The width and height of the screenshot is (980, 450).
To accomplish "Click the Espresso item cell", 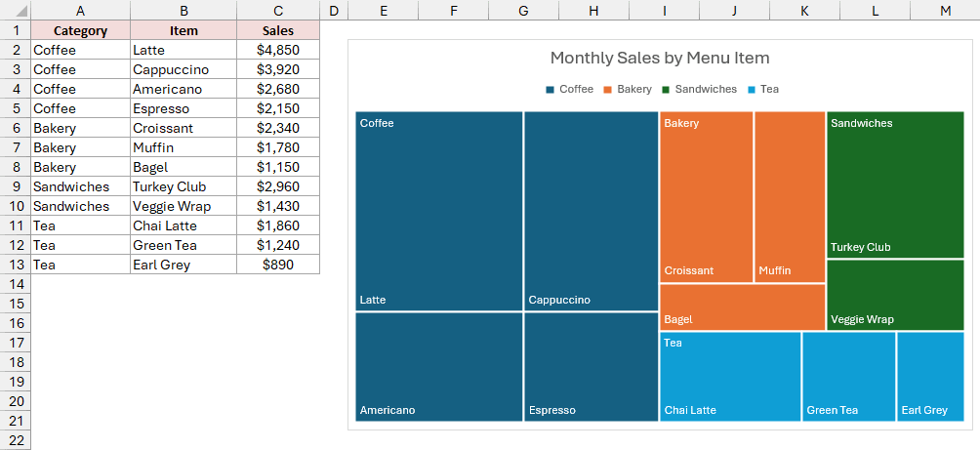I will point(184,108).
